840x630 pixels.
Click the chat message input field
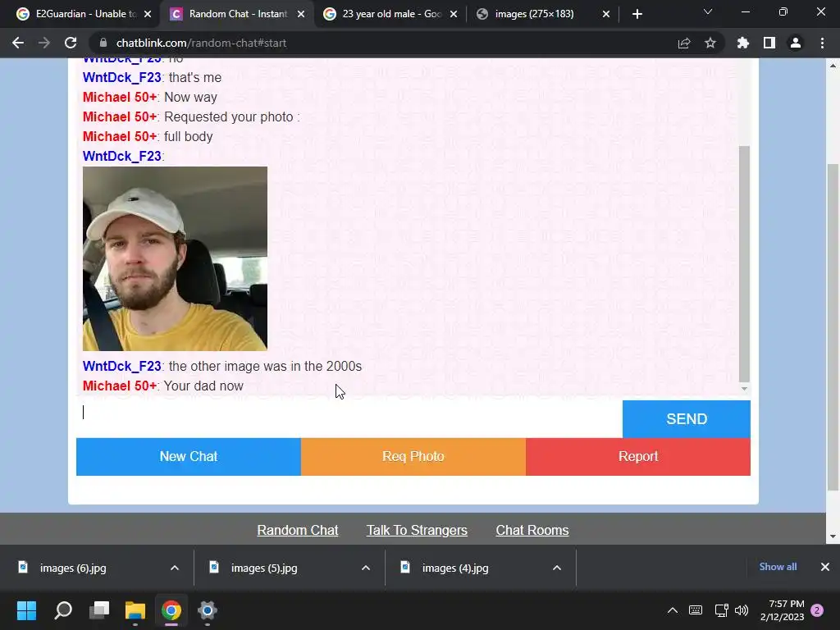click(x=349, y=419)
